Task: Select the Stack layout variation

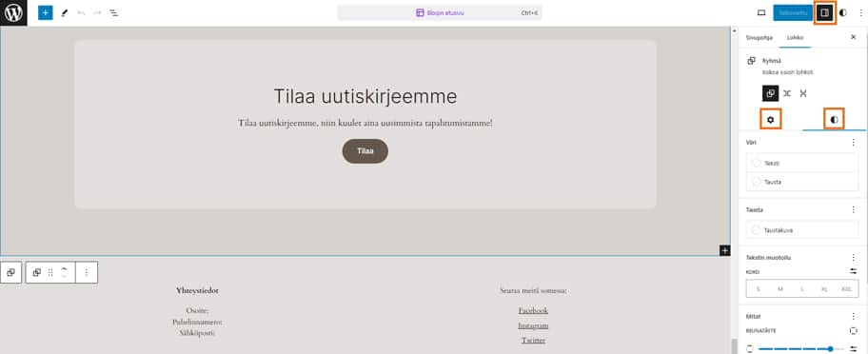Action: (x=802, y=93)
